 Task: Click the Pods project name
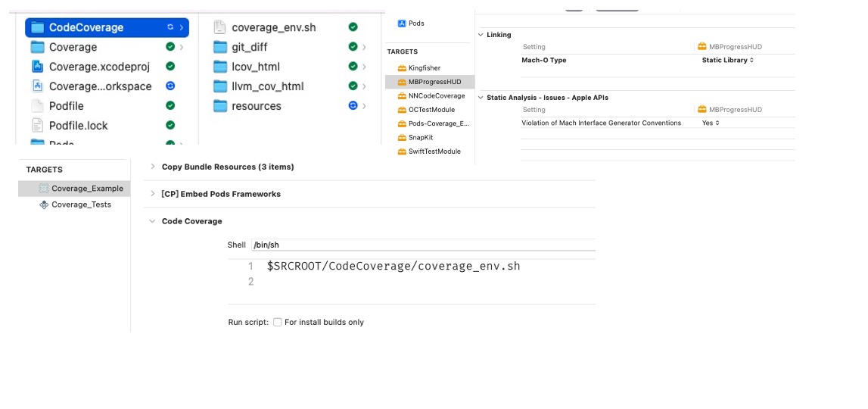pyautogui.click(x=416, y=23)
